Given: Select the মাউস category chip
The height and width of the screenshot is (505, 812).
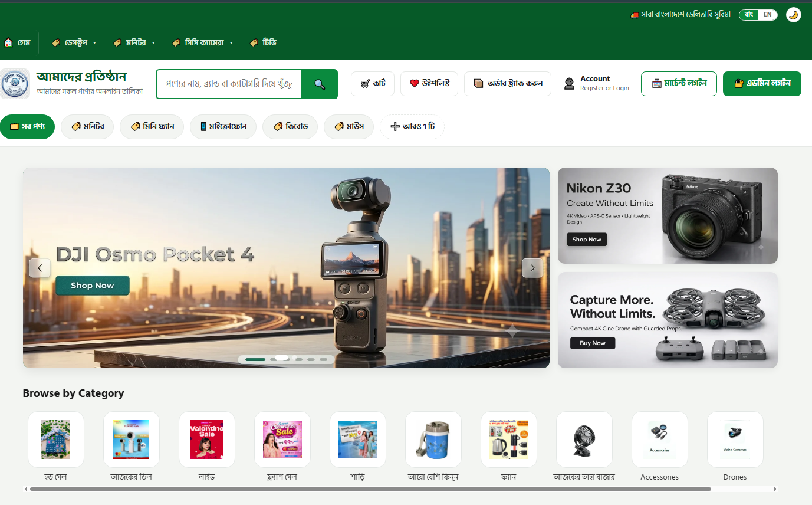Looking at the screenshot, I should (349, 127).
